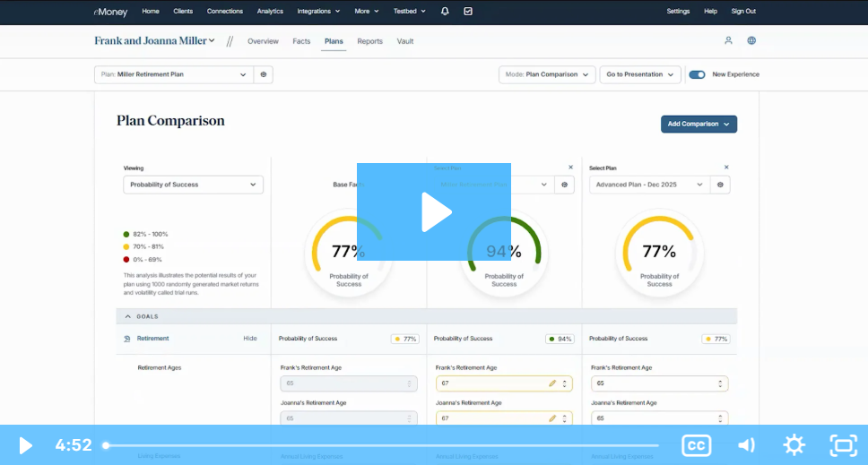868x465 pixels.
Task: Click the user profile icon
Action: click(728, 41)
